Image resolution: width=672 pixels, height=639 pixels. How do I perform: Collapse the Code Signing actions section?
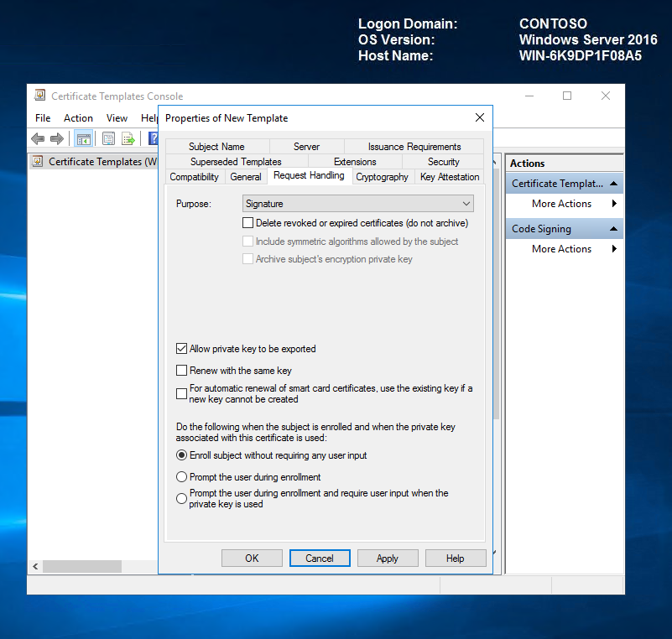click(x=613, y=229)
